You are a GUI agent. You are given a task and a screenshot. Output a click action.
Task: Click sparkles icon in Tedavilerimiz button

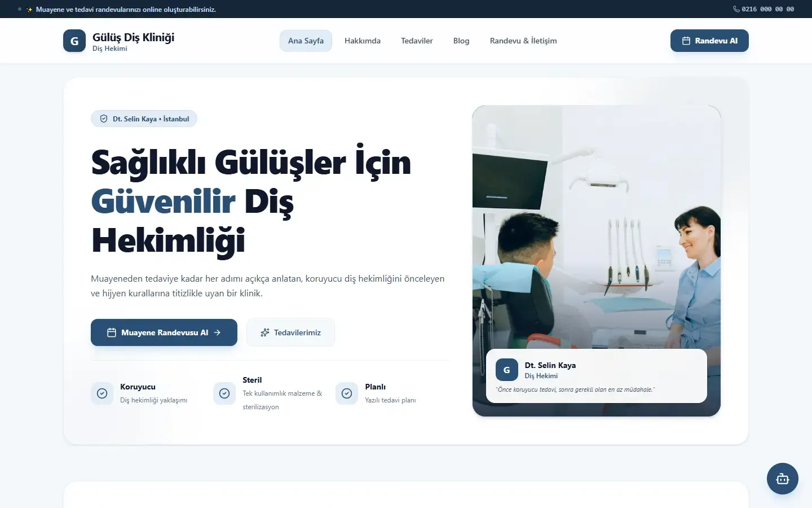click(265, 332)
